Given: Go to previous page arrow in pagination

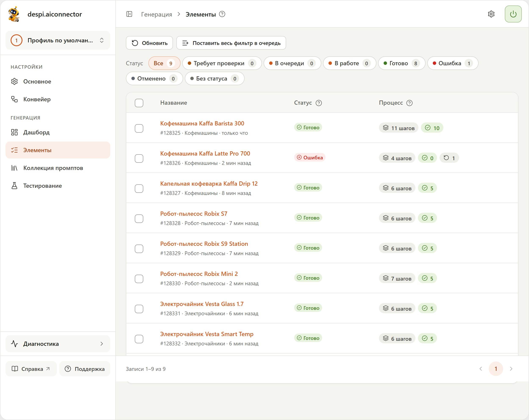Looking at the screenshot, I should coord(481,369).
